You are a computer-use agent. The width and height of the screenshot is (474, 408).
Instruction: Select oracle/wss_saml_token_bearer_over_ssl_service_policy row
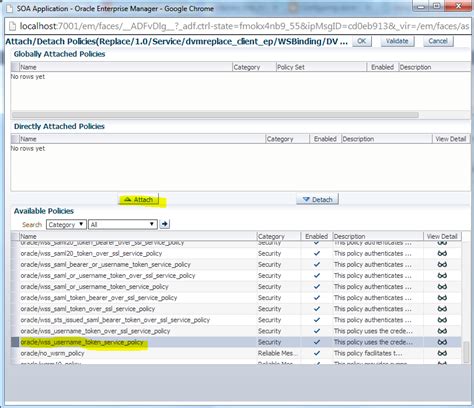point(236,298)
